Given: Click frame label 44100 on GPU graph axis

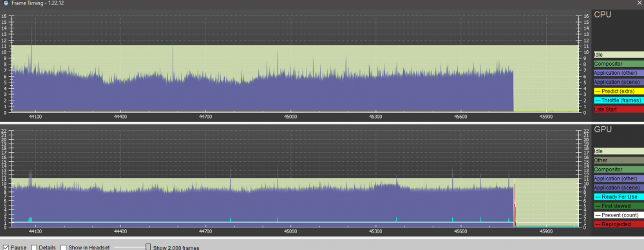Looking at the screenshot, I should (x=35, y=231).
